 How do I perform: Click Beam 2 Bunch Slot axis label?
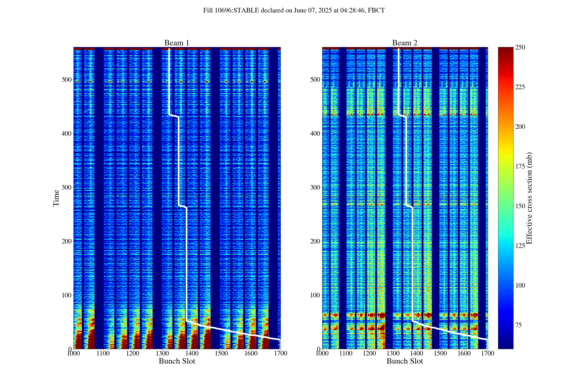point(404,361)
